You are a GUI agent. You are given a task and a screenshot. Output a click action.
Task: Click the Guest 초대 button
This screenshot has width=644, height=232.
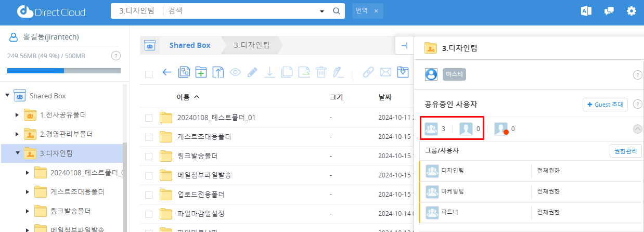click(x=605, y=105)
